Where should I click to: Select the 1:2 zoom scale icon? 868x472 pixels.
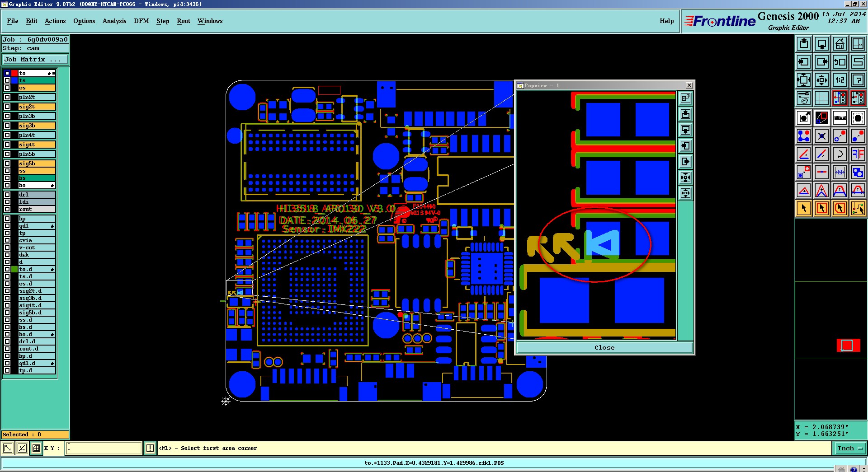840,80
